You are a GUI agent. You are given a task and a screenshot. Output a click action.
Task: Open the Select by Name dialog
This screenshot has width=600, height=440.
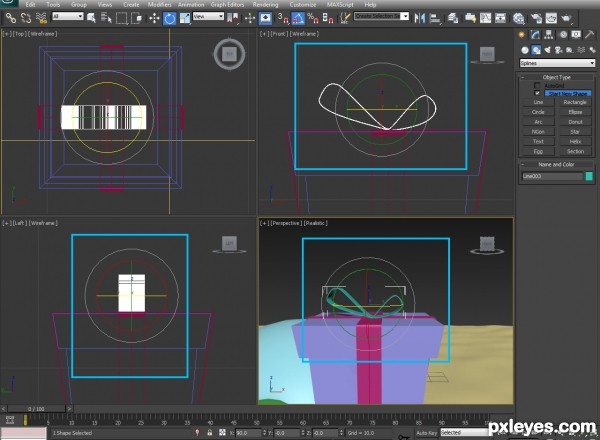106,18
